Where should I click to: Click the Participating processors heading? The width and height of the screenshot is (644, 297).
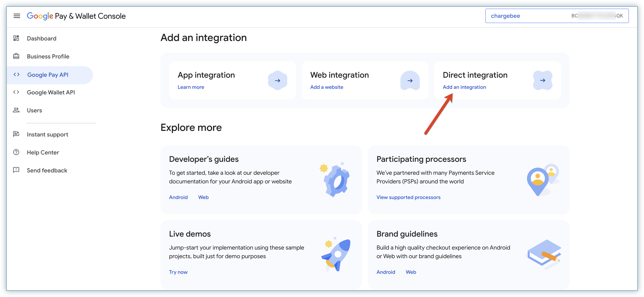click(421, 159)
